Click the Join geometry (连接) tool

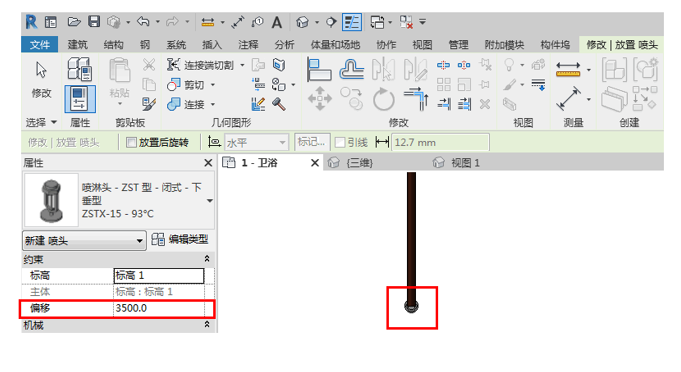[x=186, y=104]
